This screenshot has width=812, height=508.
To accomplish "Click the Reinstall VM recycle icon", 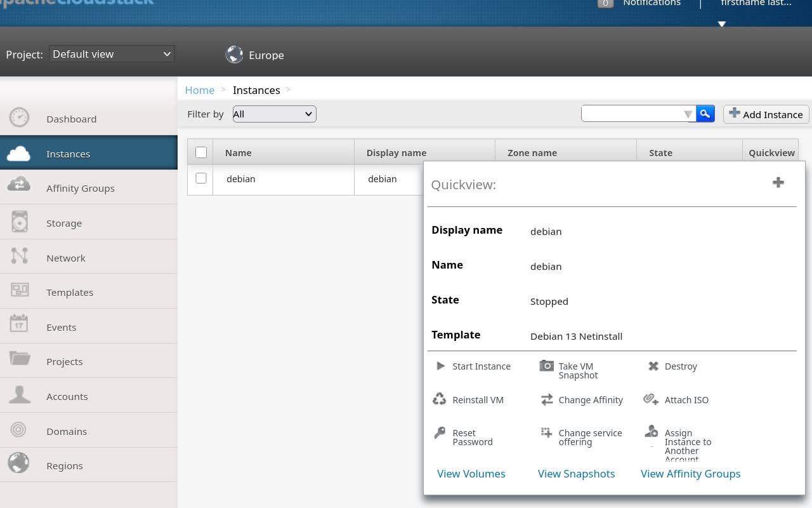I will coord(440,399).
